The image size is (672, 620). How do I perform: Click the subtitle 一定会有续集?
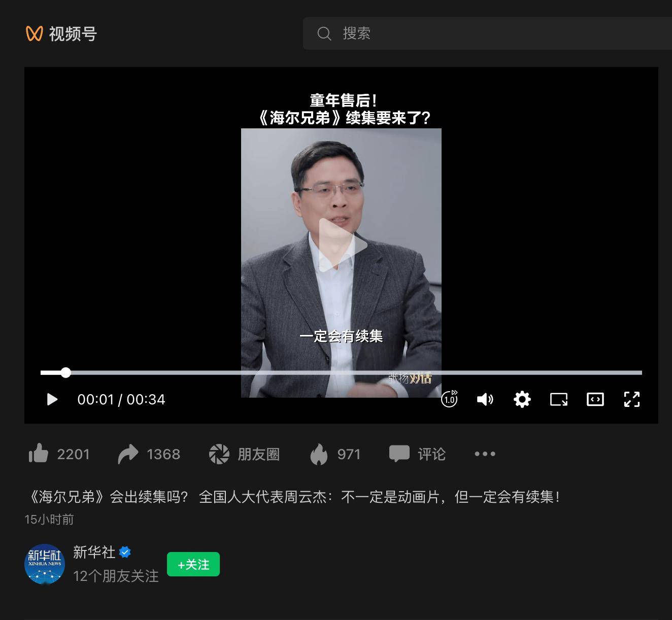(x=341, y=336)
